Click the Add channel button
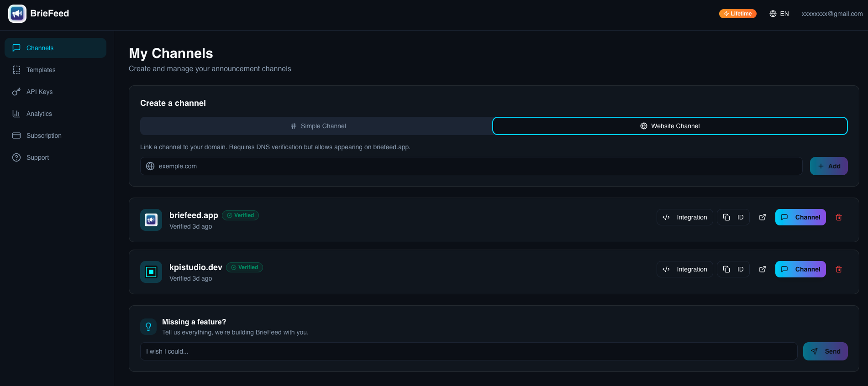The image size is (868, 386). point(829,166)
